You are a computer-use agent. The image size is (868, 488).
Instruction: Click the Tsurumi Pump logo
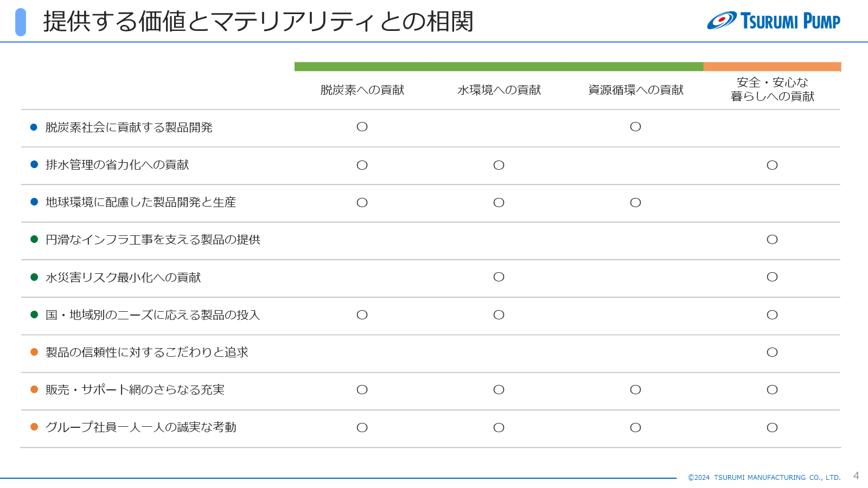pyautogui.click(x=774, y=21)
